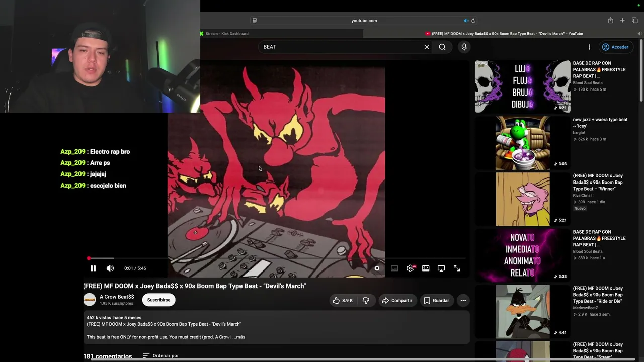Open the A Crow Beat$$ channel name link

[x=117, y=297]
